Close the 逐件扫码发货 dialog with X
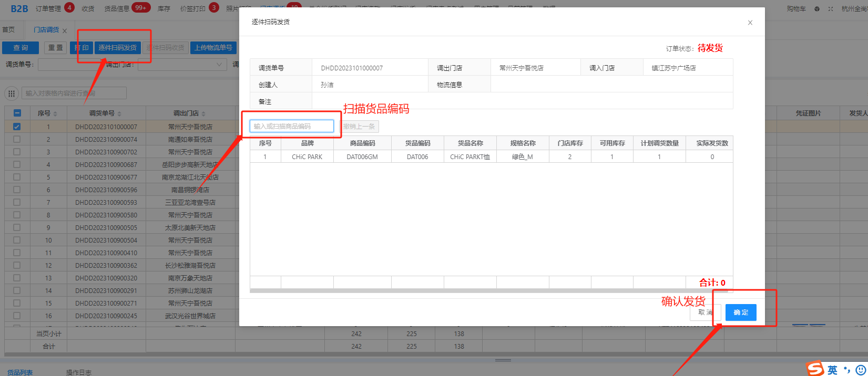 point(750,23)
